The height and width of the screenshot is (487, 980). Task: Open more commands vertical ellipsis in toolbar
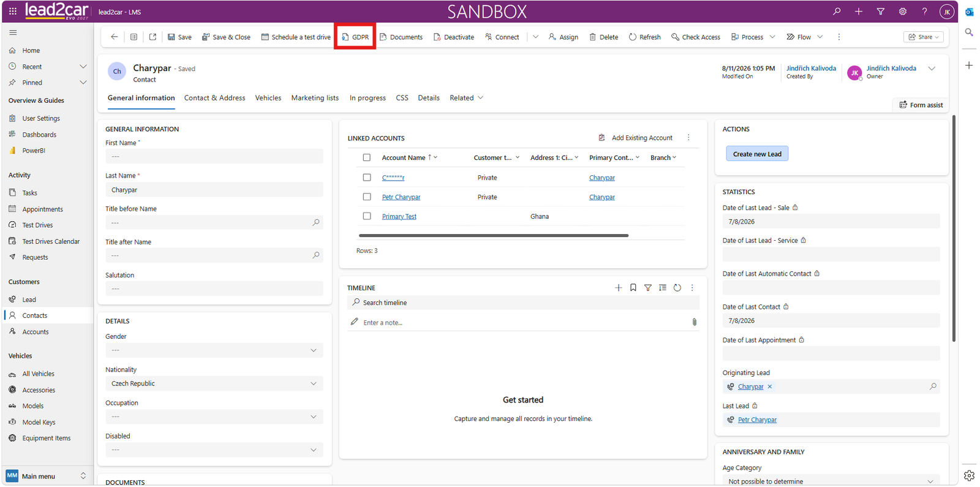pos(839,37)
